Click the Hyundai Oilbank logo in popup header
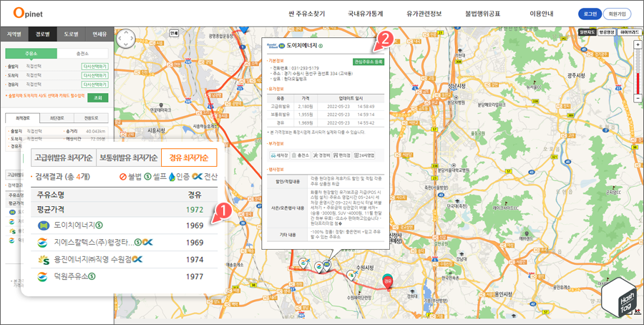 (x=276, y=44)
